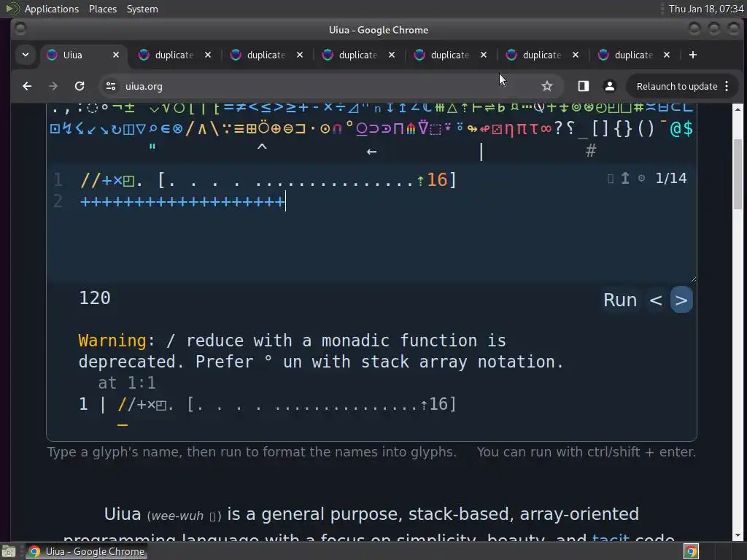Click the 1/14 example counter

click(671, 178)
